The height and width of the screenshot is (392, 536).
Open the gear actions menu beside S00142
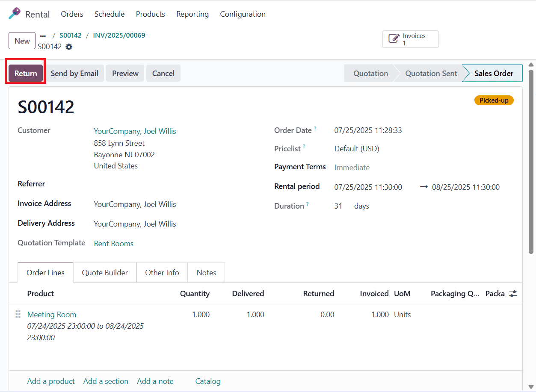coord(69,47)
